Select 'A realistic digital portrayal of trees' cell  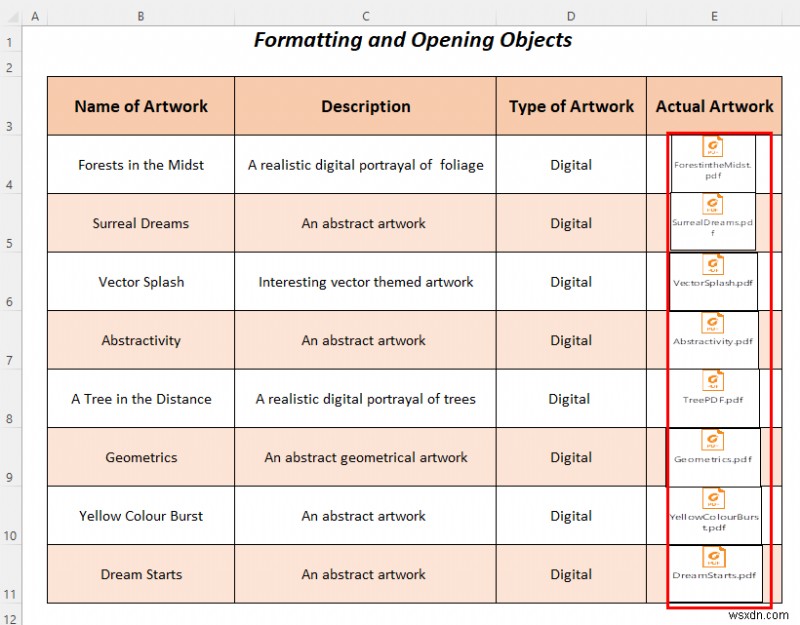coord(365,398)
